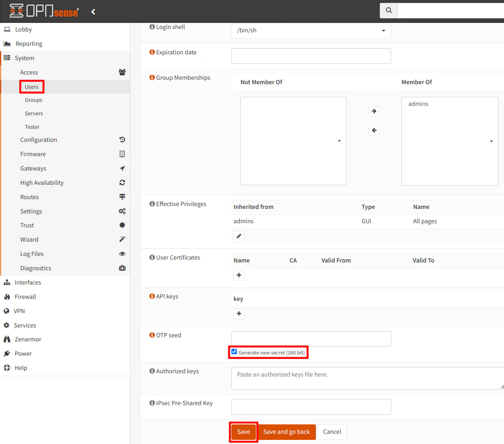504x444 pixels.
Task: Show help for OTP seed info icon
Action: pyautogui.click(x=152, y=335)
